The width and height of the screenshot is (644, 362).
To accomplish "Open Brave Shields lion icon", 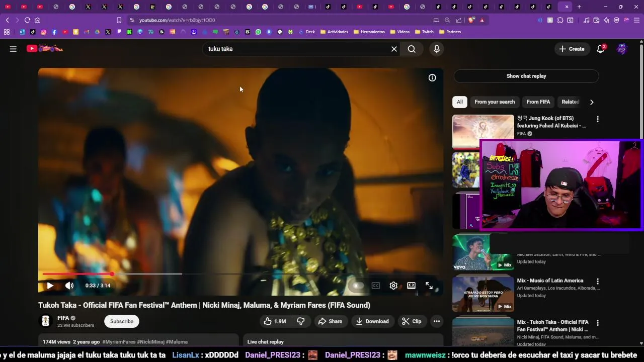I will tap(471, 20).
